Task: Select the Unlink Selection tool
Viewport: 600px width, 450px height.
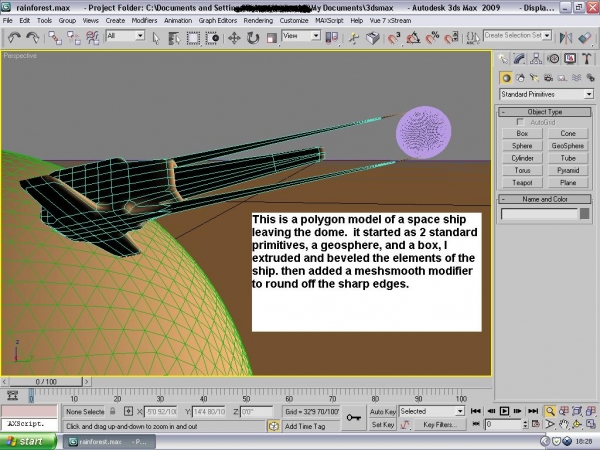Action: coord(73,38)
